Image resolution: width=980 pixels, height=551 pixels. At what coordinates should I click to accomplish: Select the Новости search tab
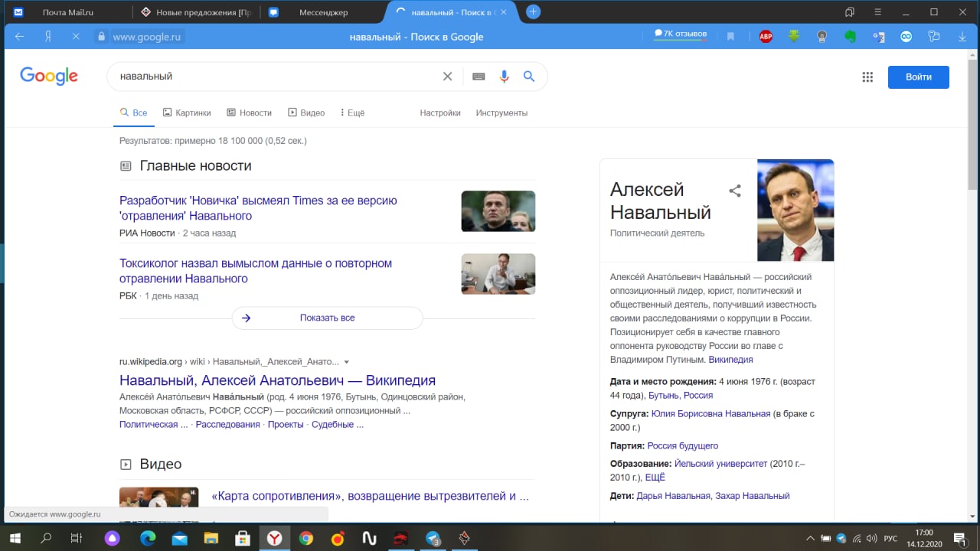[250, 112]
